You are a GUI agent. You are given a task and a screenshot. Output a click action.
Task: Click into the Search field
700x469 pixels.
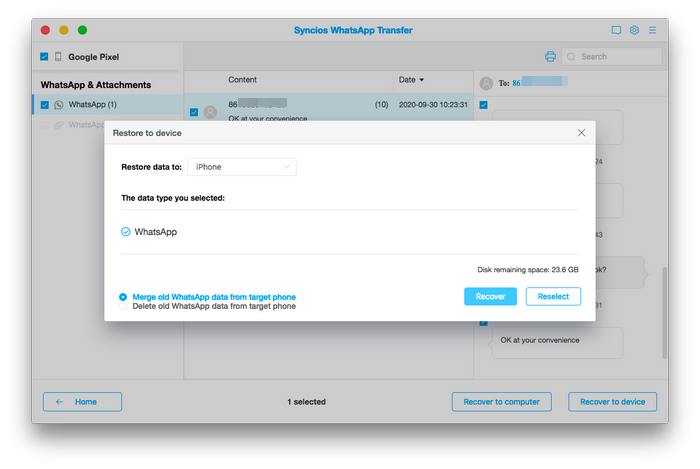612,57
